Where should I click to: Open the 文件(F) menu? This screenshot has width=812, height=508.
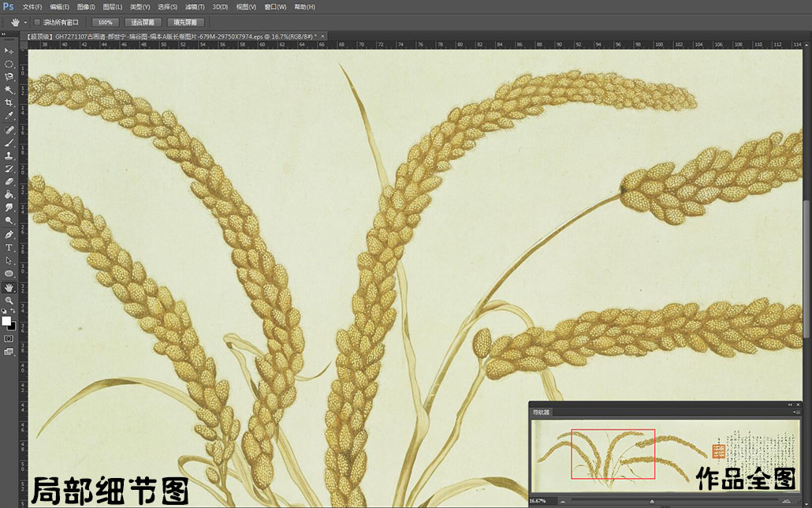(32, 7)
